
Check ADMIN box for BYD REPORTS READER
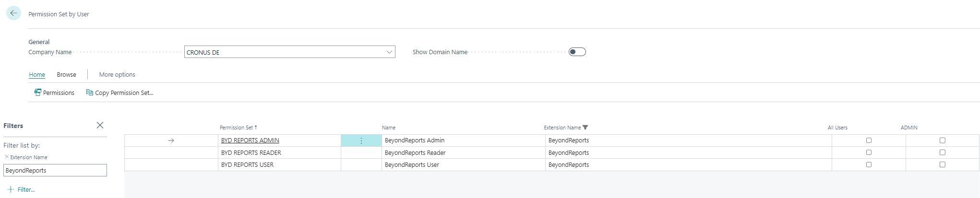tap(942, 152)
